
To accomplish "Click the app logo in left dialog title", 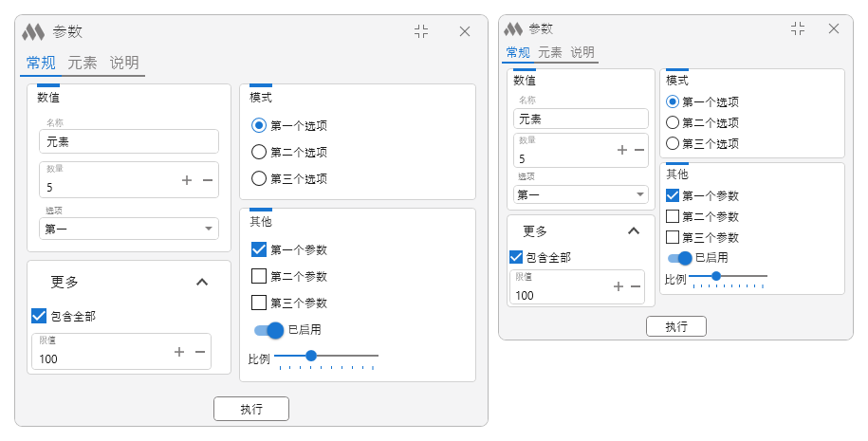I will [33, 31].
